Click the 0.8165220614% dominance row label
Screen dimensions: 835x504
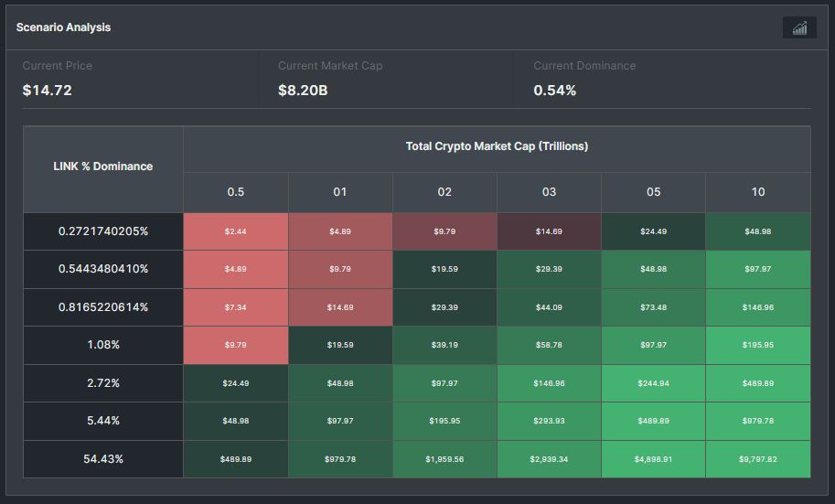click(x=103, y=307)
